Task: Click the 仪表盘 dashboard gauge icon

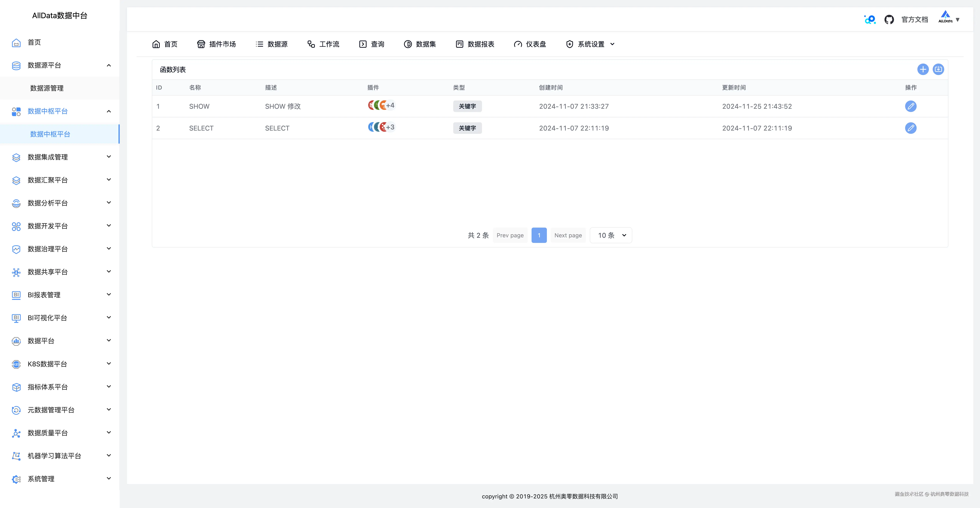Action: 518,44
